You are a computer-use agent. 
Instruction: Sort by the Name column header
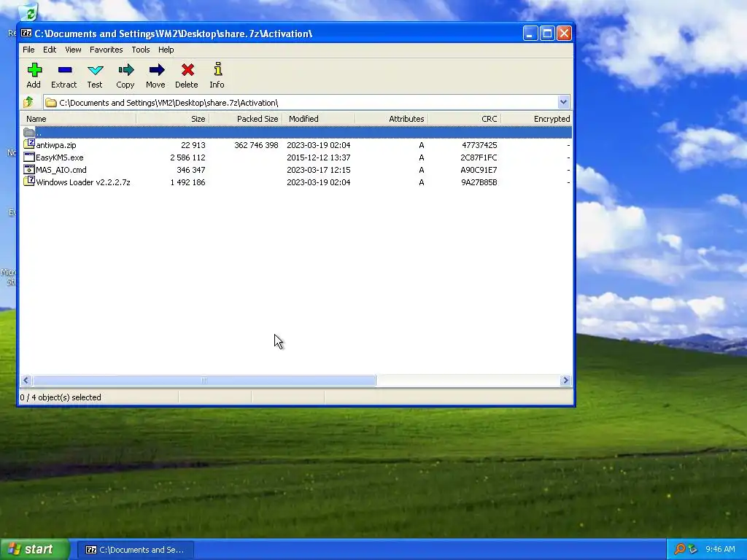tap(78, 119)
